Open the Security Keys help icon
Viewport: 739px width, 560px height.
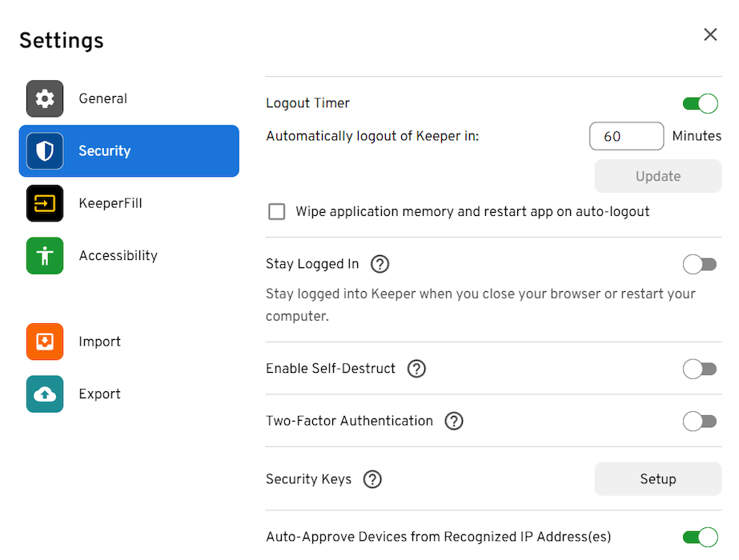pos(372,478)
